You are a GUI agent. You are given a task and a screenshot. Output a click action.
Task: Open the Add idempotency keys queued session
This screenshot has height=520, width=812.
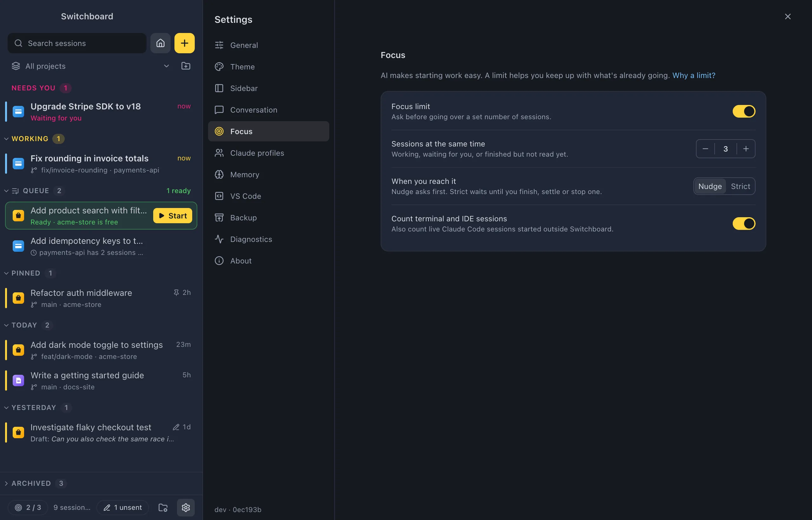(x=101, y=246)
